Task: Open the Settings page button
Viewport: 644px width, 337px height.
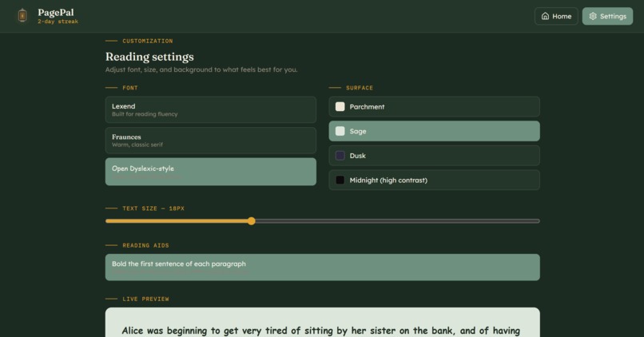Action: 607,16
